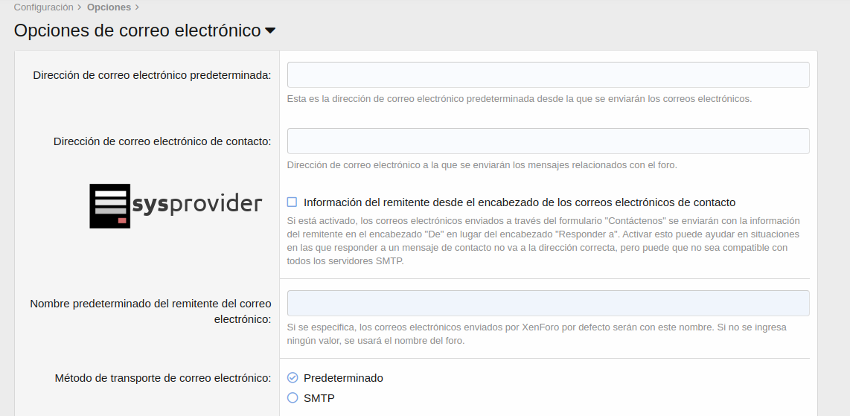Click the sysprovider logo text
The height and width of the screenshot is (416, 850).
click(196, 206)
